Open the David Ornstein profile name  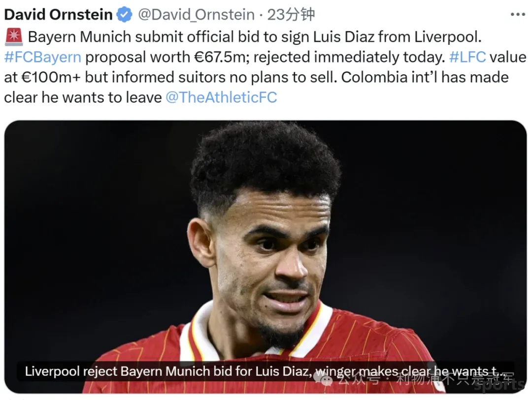point(58,15)
